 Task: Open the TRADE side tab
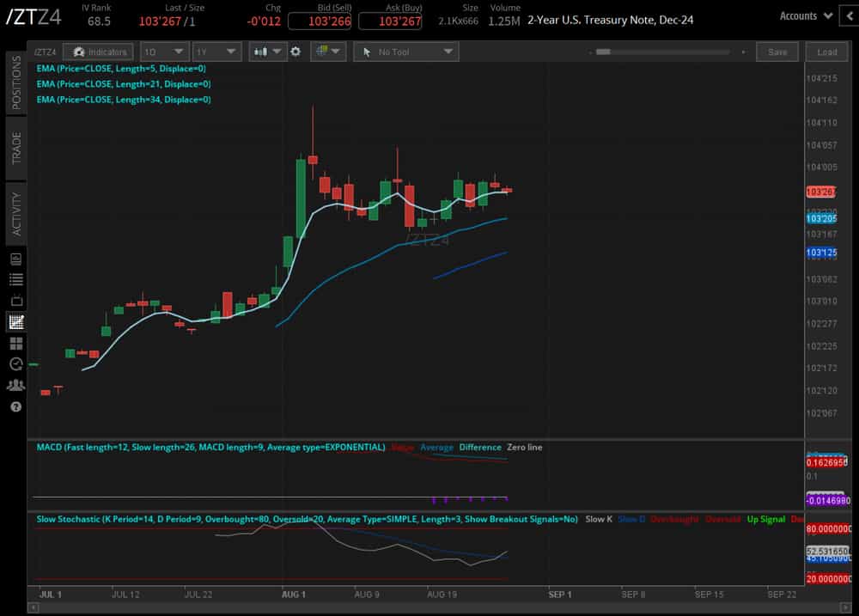pyautogui.click(x=16, y=148)
